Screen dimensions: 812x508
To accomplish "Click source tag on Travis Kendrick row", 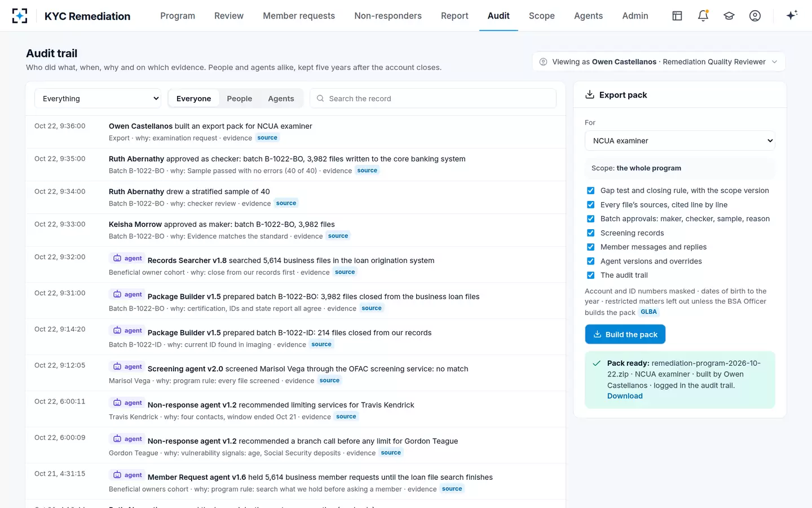I will click(346, 417).
